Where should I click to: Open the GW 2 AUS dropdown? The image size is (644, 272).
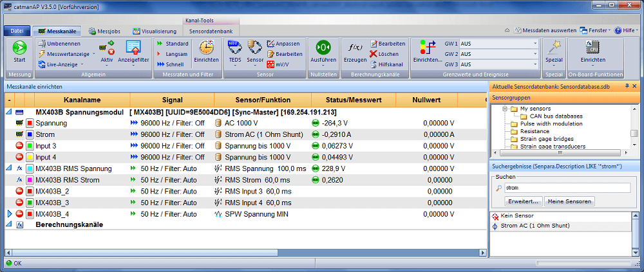coord(535,54)
